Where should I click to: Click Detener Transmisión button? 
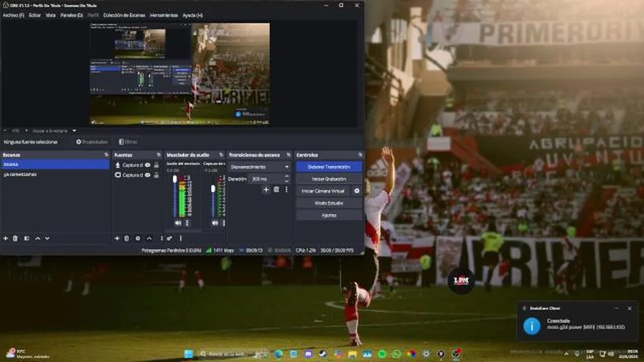point(329,166)
